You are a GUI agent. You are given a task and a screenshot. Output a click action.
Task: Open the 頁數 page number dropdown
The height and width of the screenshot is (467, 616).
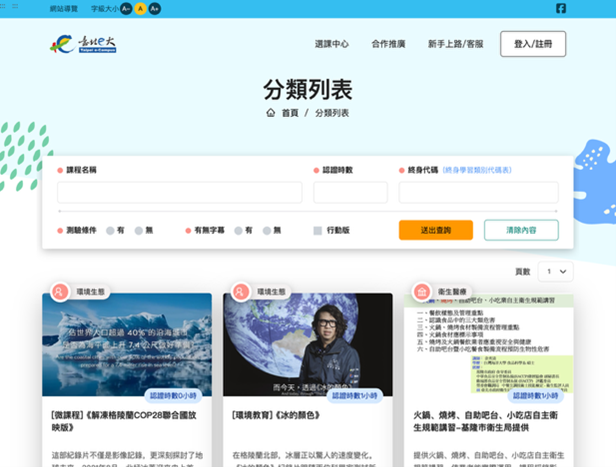pos(556,271)
